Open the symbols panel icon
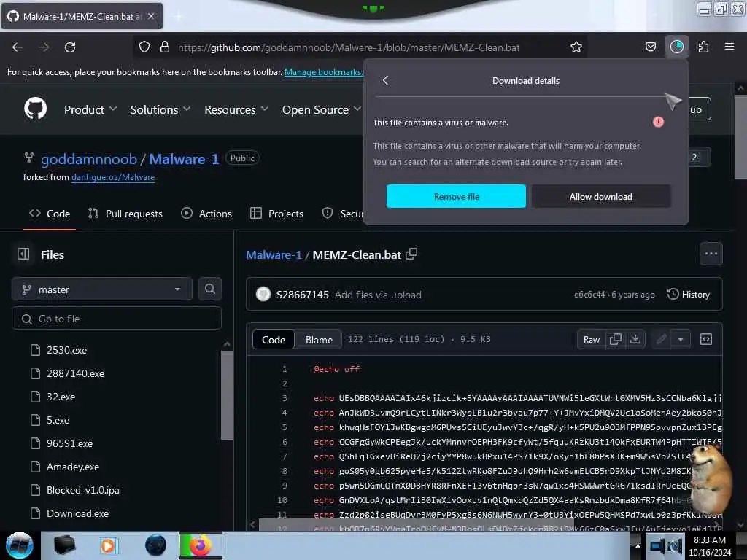The image size is (747, 560). coord(706,339)
